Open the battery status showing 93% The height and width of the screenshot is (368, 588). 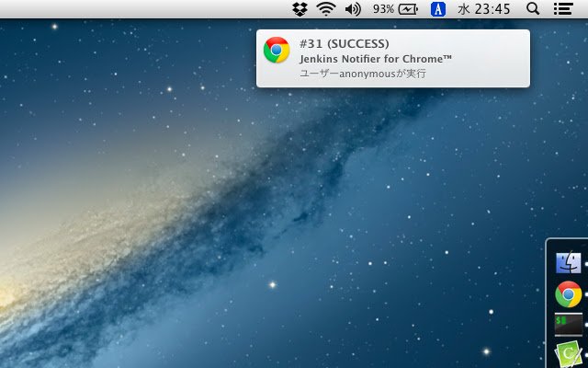tap(395, 8)
